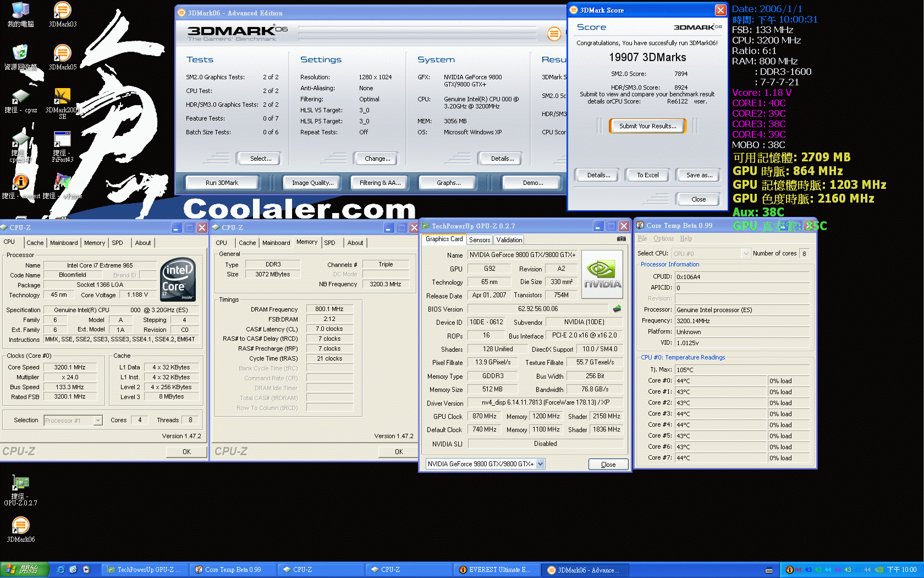Open the 3DMark2001 SE desktop shortcut
The height and width of the screenshot is (578, 924).
[62, 103]
